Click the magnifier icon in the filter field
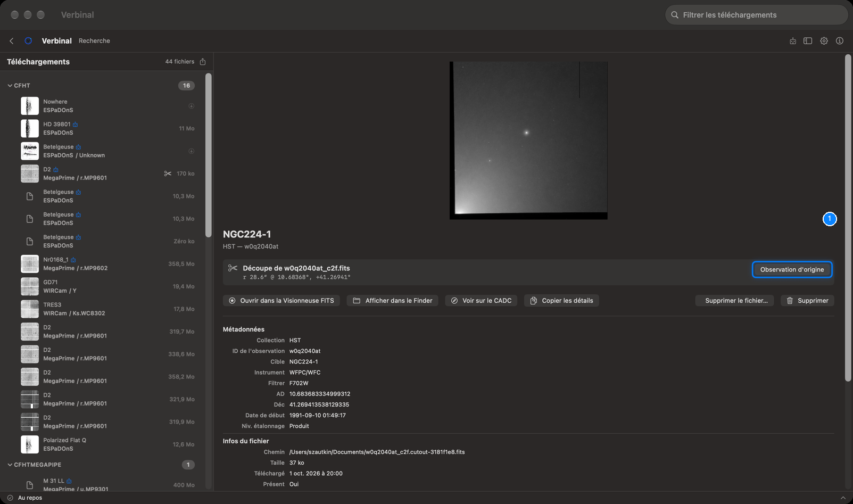This screenshot has height=504, width=853. click(x=675, y=15)
